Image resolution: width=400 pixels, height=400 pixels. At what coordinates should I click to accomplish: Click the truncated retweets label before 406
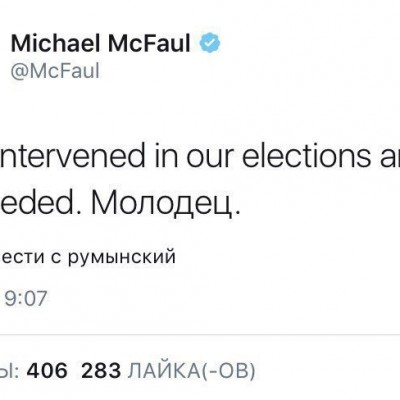click(x=10, y=371)
